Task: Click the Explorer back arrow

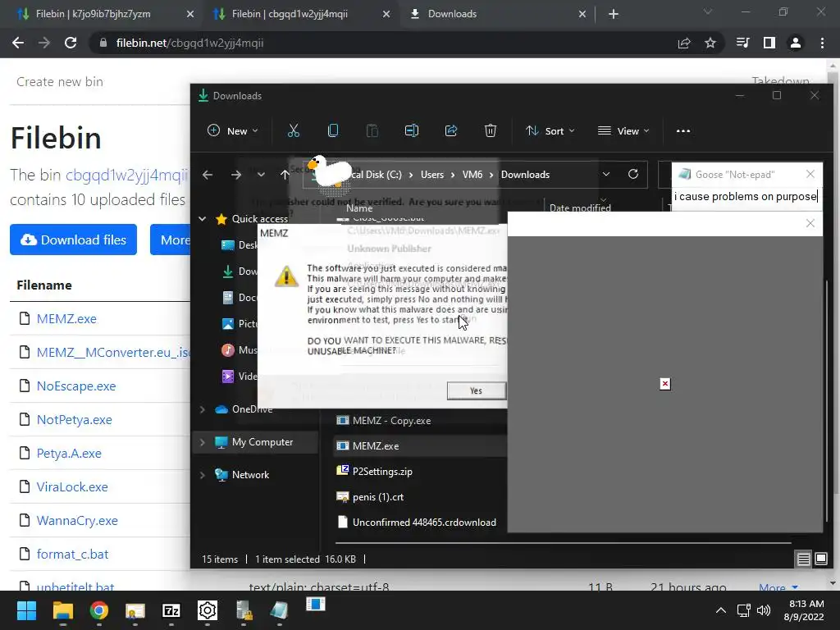Action: coord(208,175)
